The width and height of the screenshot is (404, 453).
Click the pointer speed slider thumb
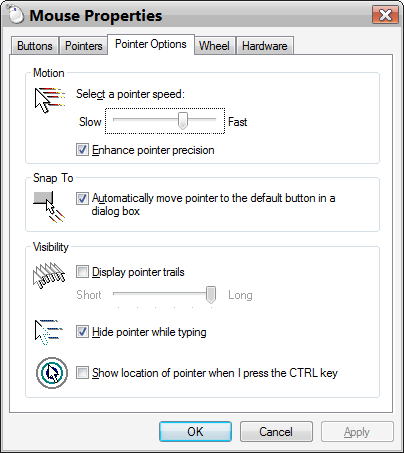[x=183, y=121]
